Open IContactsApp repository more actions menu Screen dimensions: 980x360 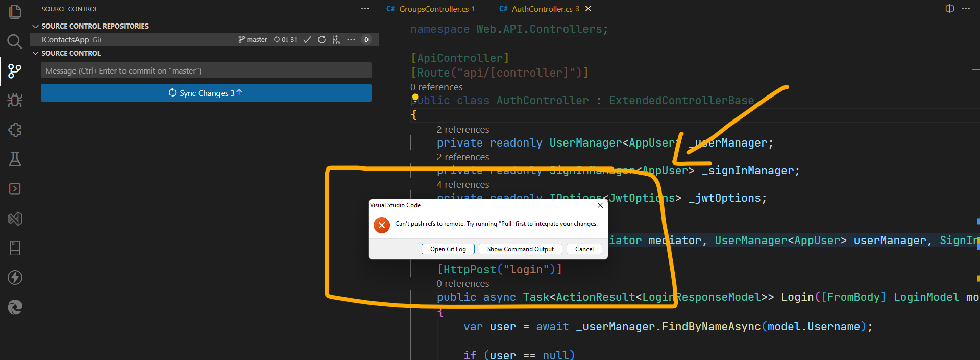coord(351,40)
